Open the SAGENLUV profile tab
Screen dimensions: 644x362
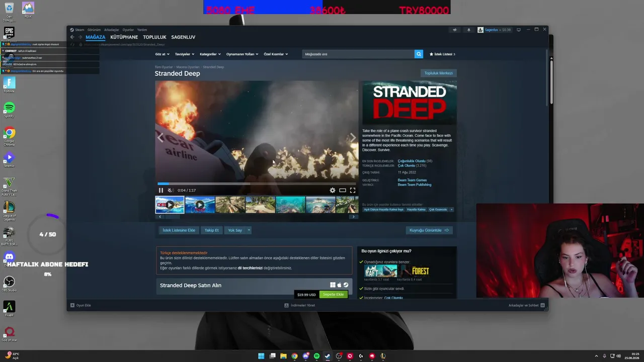pyautogui.click(x=183, y=37)
